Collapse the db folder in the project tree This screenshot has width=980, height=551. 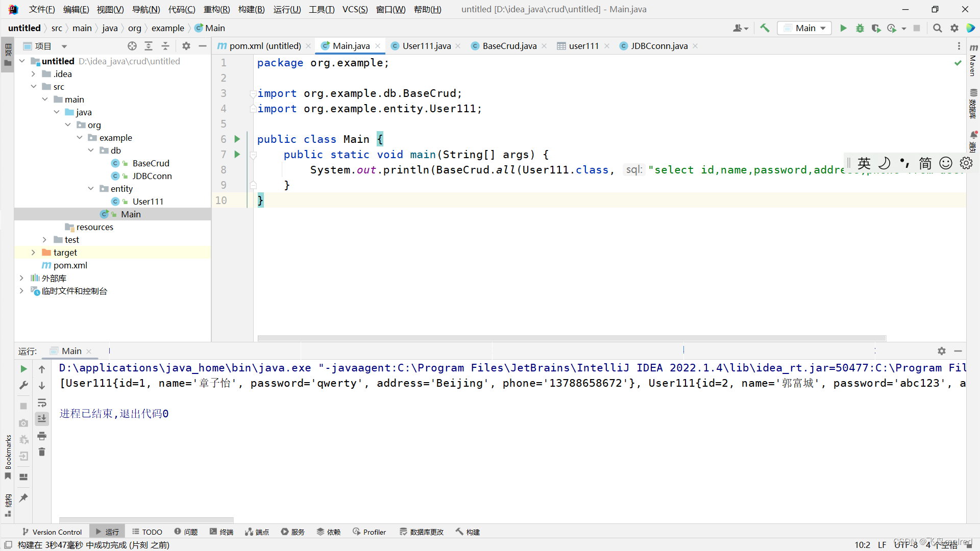coord(91,150)
